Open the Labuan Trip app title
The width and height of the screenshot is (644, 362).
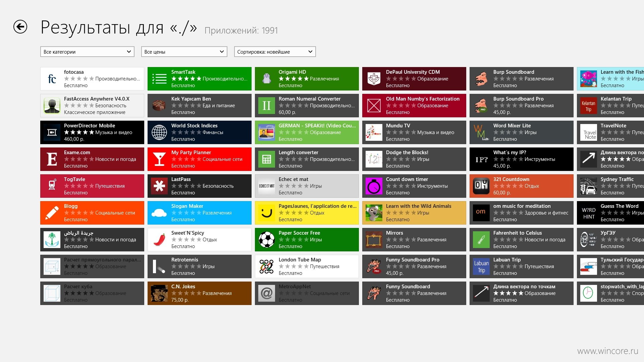tap(507, 260)
